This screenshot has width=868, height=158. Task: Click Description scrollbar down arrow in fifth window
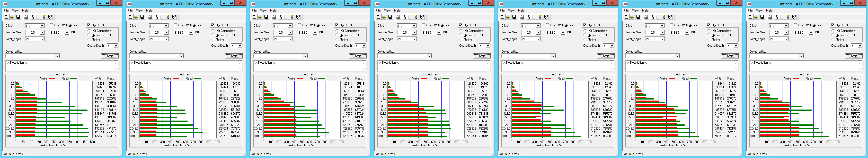pos(612,69)
